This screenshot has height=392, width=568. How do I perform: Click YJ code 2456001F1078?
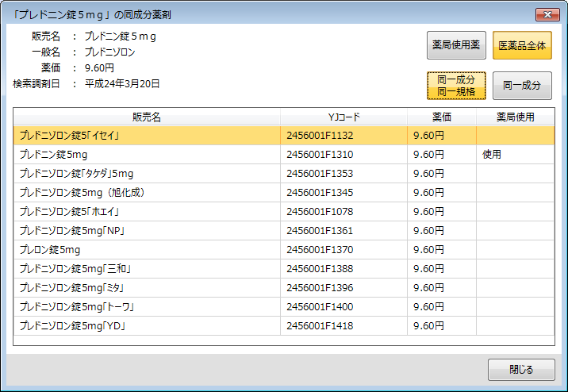(x=320, y=212)
